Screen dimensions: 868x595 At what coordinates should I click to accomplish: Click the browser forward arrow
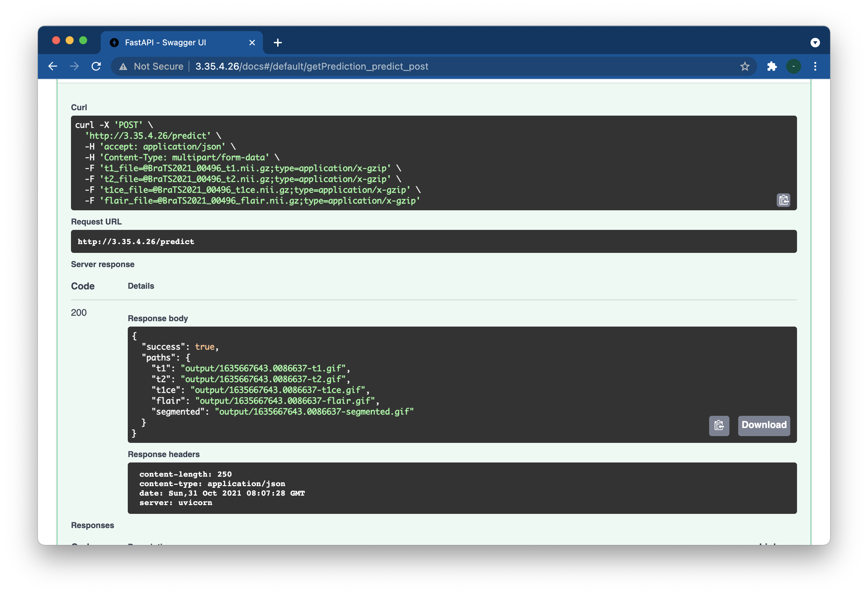pyautogui.click(x=74, y=67)
